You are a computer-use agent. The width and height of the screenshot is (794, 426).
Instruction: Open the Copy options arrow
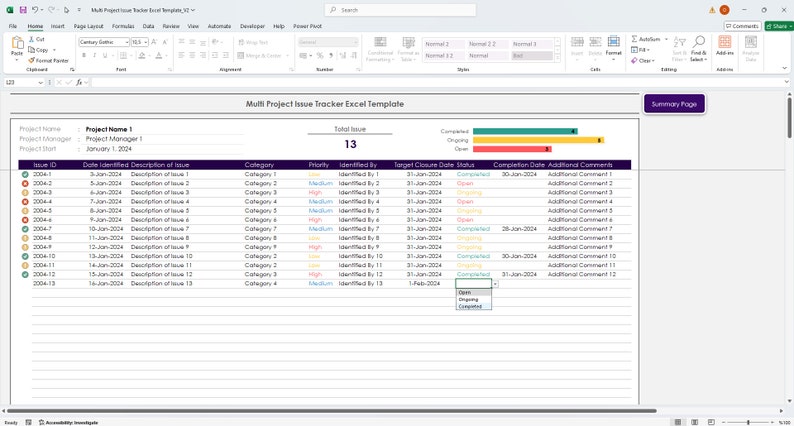tap(54, 50)
